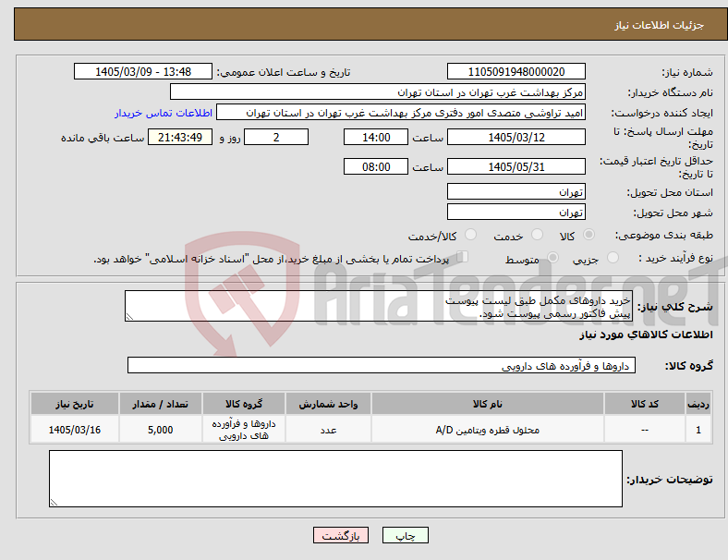
Task: Click the بازگشت back button
Action: [341, 535]
